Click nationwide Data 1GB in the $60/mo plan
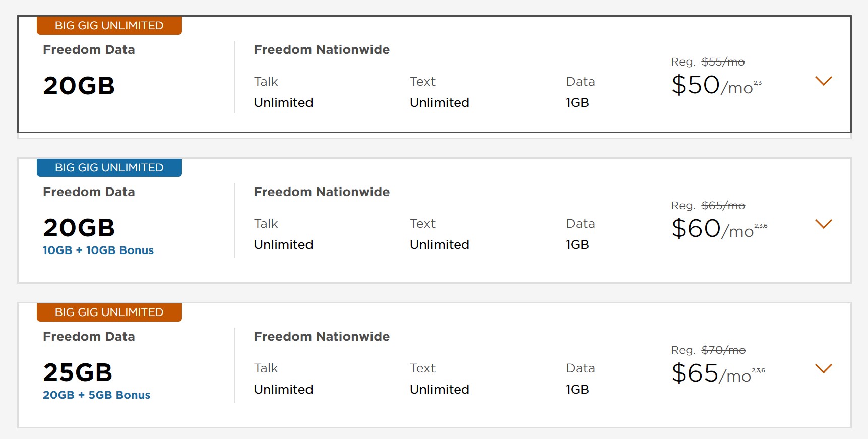The height and width of the screenshot is (439, 868). point(578,245)
